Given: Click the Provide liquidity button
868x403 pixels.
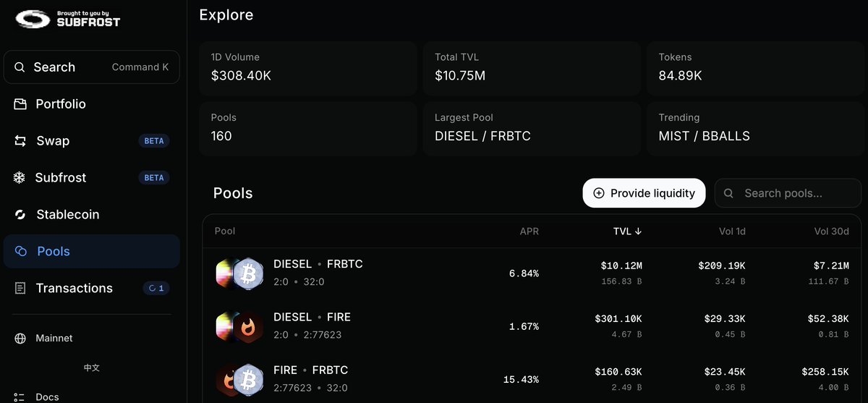Looking at the screenshot, I should click(644, 193).
